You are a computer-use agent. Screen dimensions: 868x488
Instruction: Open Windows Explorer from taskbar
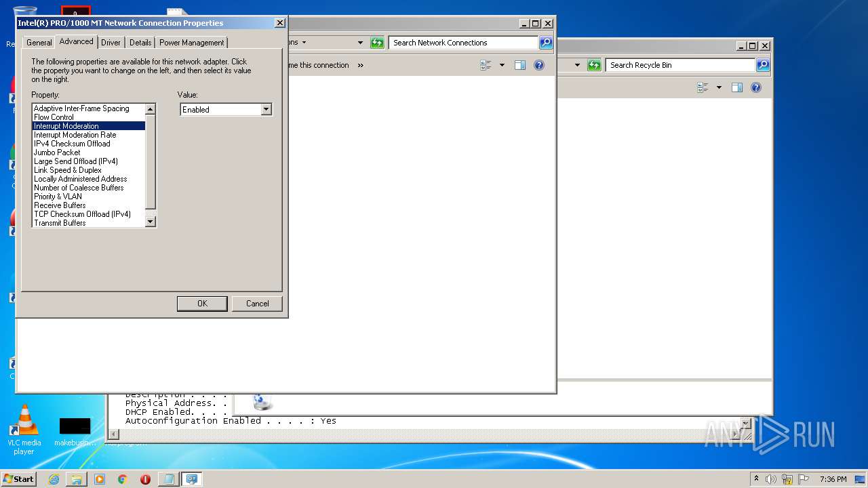point(76,479)
